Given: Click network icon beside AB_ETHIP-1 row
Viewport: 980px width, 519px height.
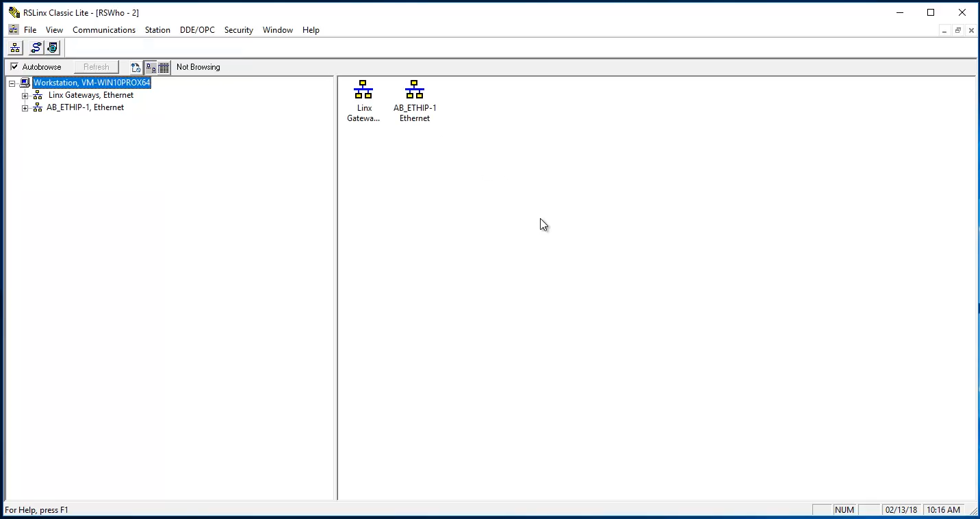Looking at the screenshot, I should point(38,107).
